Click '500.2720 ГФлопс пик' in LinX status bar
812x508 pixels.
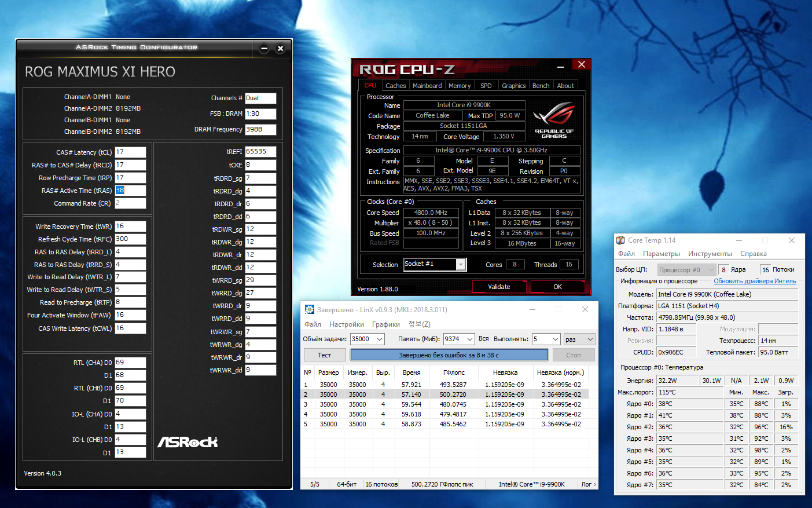click(x=442, y=484)
